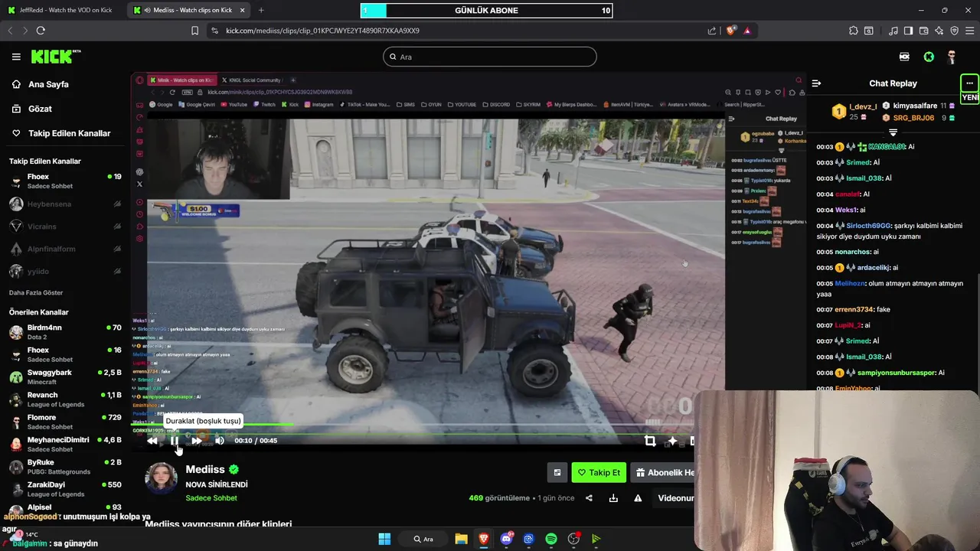Open Flomore channel
Screen dimensions: 980x551
click(x=65, y=422)
